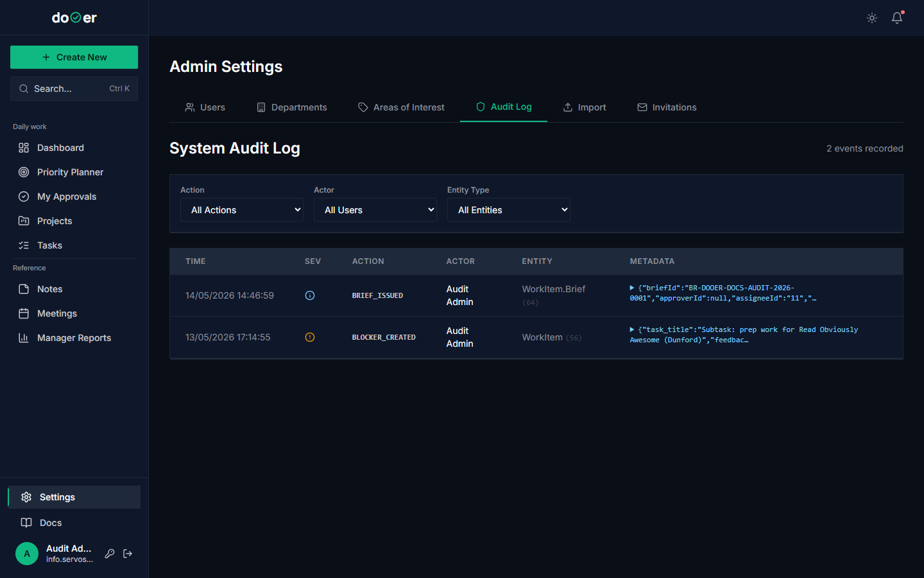Toggle the light/dark theme sun icon
Viewport: 924px width, 578px height.
[871, 18]
